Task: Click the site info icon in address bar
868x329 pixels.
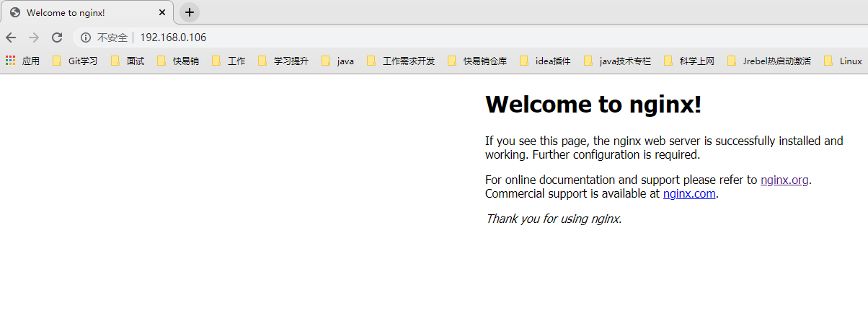Action: coord(86,38)
